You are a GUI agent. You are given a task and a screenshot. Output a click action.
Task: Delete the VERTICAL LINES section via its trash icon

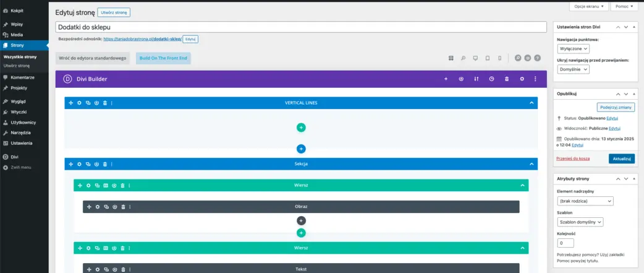pos(105,103)
